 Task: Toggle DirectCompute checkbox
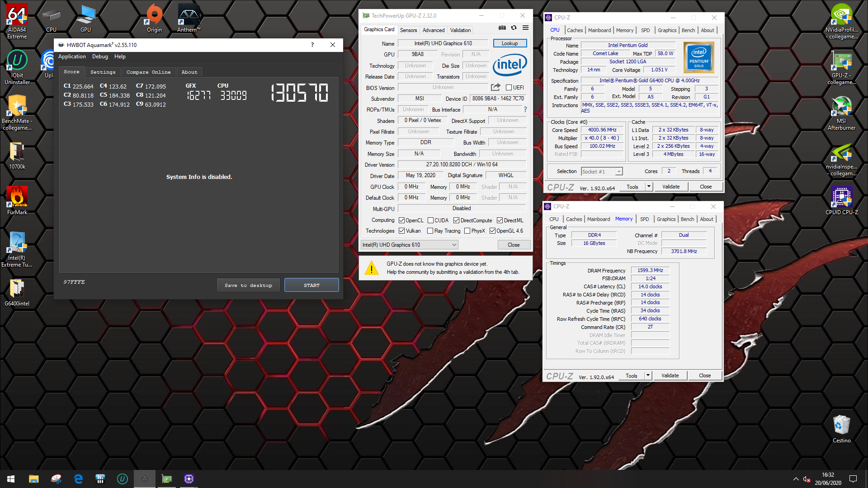coord(457,221)
